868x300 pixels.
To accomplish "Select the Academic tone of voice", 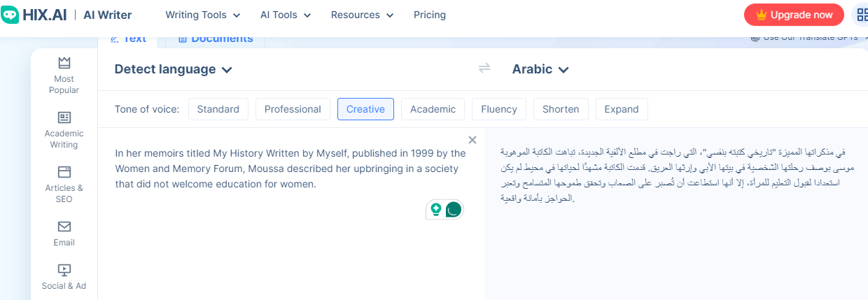I will click(x=433, y=109).
